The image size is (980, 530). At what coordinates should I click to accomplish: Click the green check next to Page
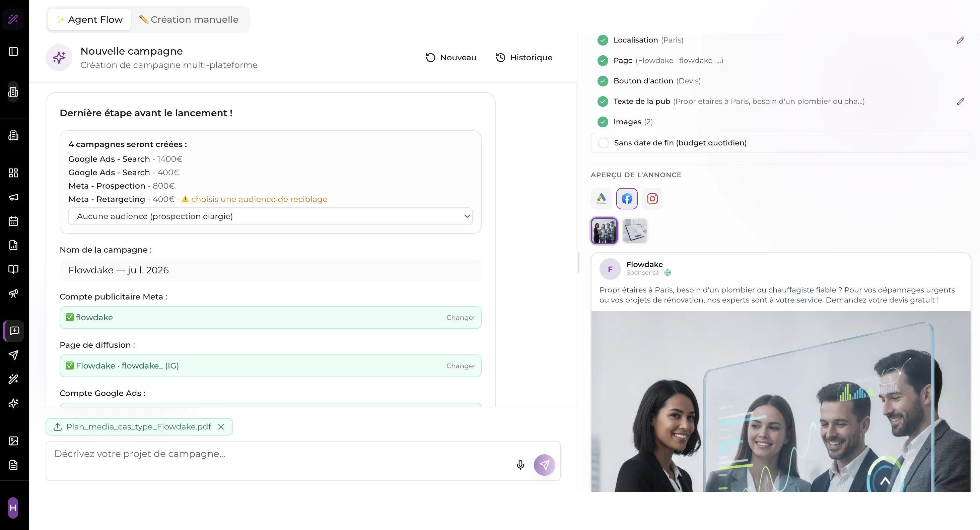(x=603, y=61)
